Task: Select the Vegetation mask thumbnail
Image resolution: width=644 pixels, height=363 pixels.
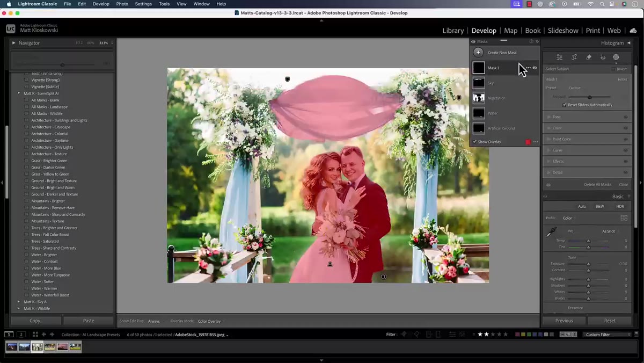Action: click(x=478, y=98)
